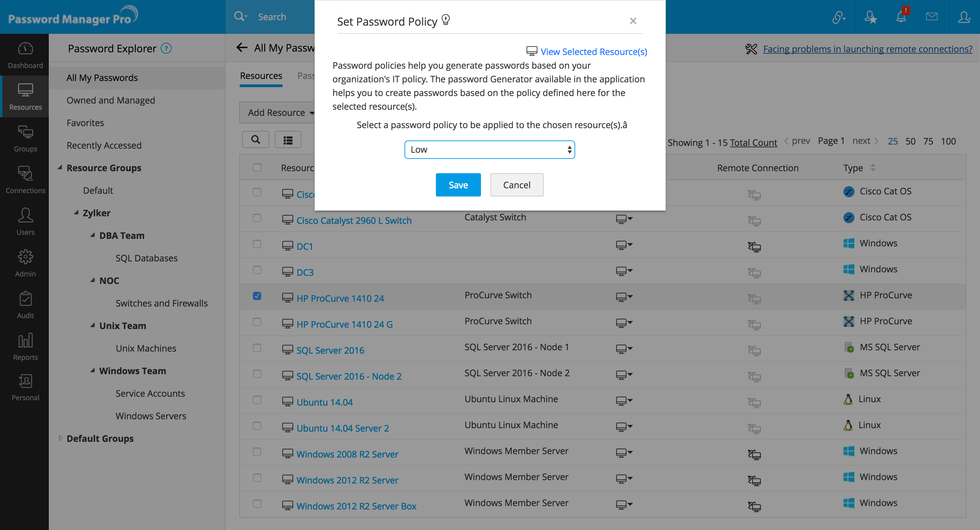Check the Ubuntu 14.04 row checkbox
Viewport: 980px width, 530px height.
point(257,399)
